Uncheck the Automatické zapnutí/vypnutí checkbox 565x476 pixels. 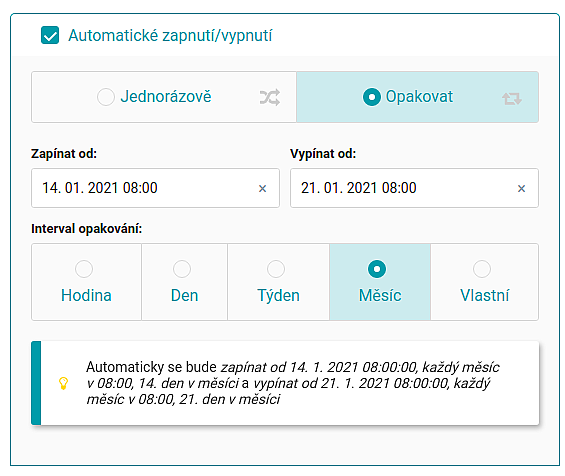[50, 35]
